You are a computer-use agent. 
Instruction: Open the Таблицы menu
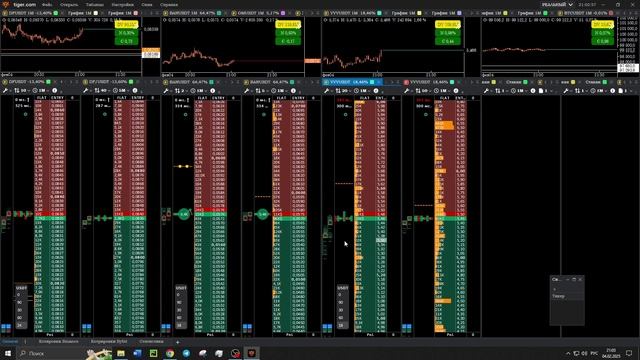(x=95, y=4)
